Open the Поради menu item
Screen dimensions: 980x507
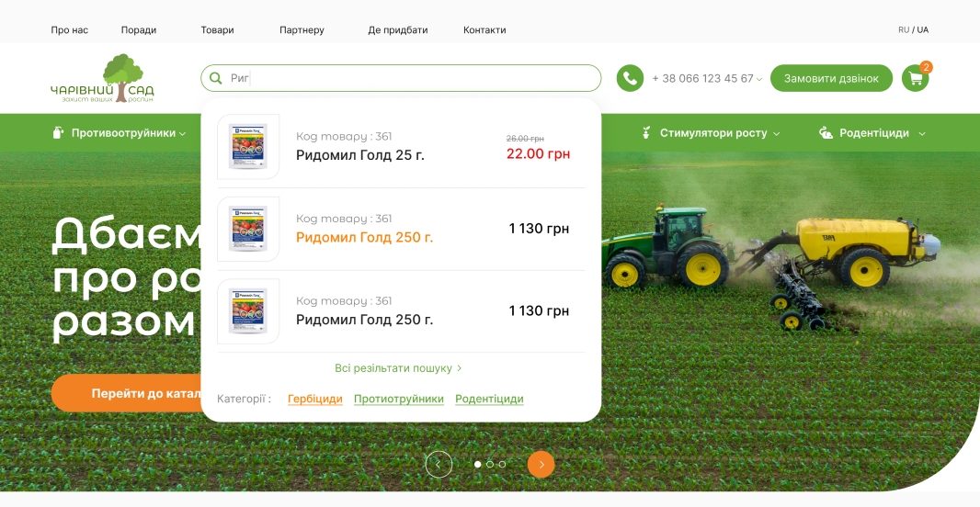pyautogui.click(x=139, y=29)
